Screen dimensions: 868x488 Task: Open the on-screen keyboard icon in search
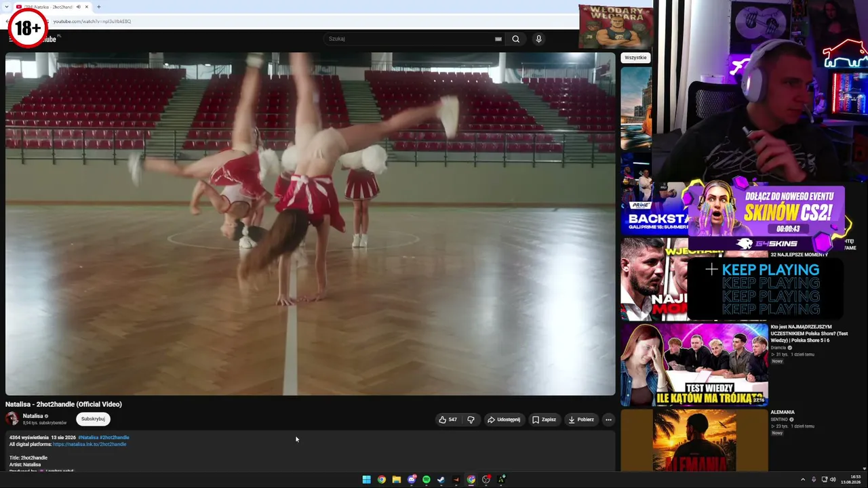tap(498, 39)
